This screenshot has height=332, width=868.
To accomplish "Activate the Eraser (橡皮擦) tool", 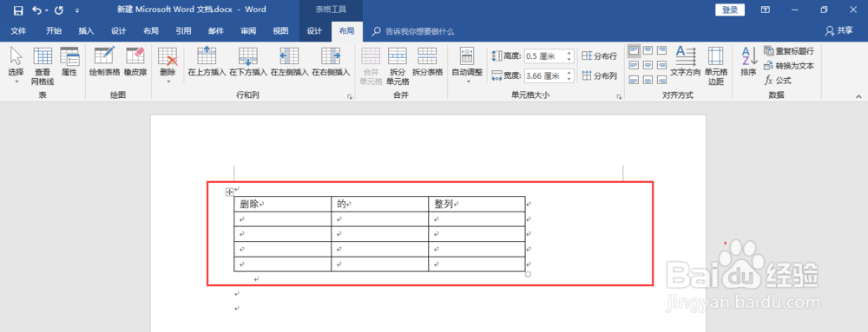I will (x=135, y=62).
